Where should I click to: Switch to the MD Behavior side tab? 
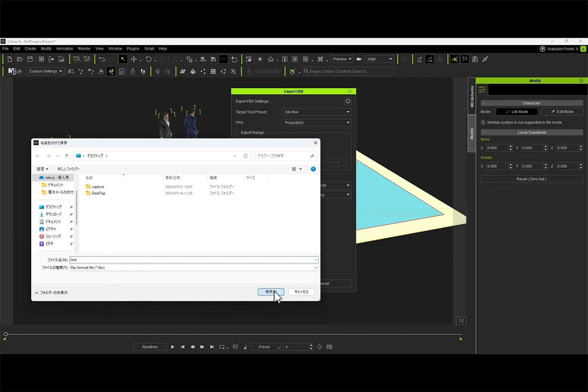[x=472, y=97]
